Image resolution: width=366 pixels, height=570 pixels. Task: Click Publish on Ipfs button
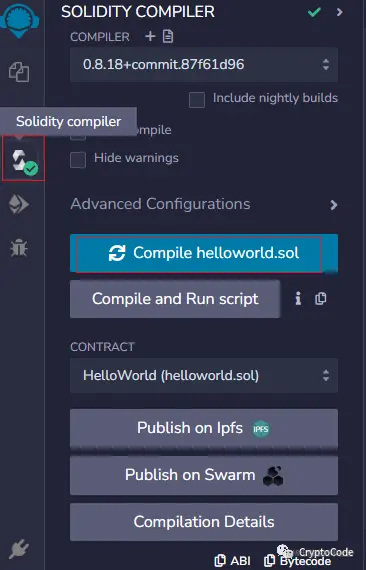pos(204,428)
